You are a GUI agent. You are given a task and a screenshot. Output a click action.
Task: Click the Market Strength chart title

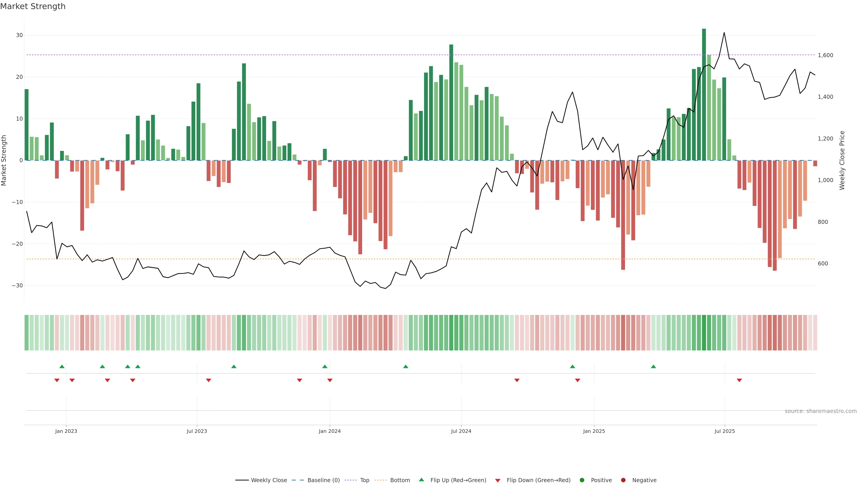coord(33,6)
